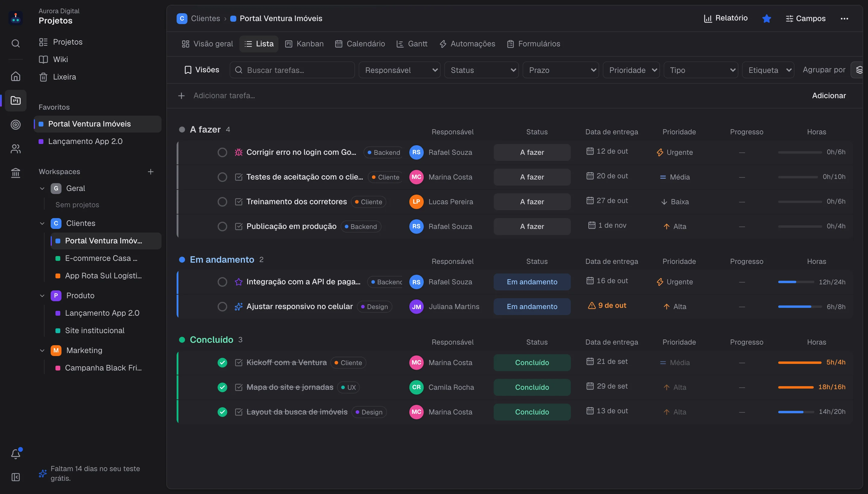The height and width of the screenshot is (494, 868).
Task: Add a new workspace with plus icon
Action: [x=151, y=172]
